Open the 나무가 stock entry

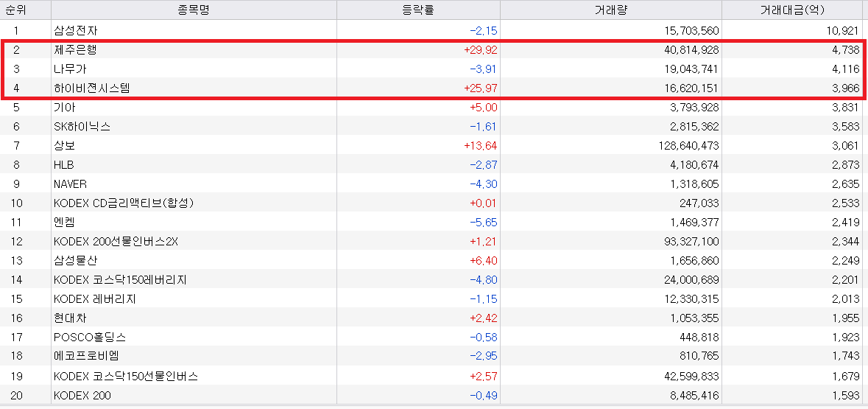70,69
